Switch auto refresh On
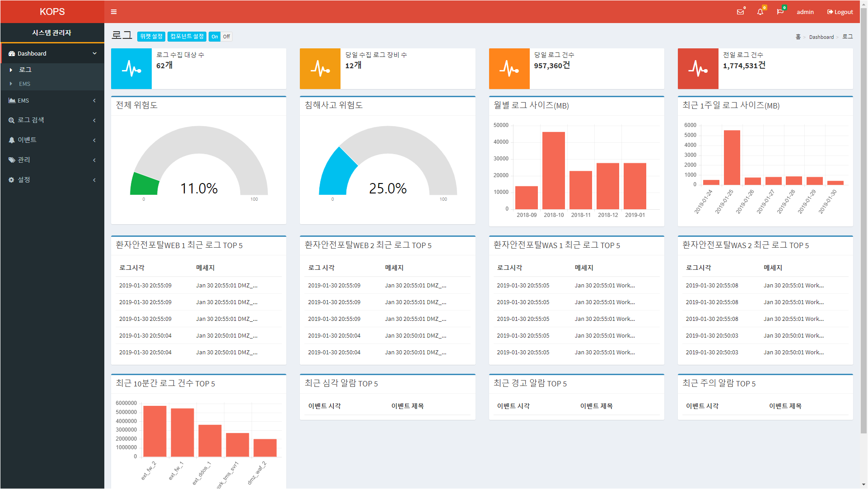 215,37
